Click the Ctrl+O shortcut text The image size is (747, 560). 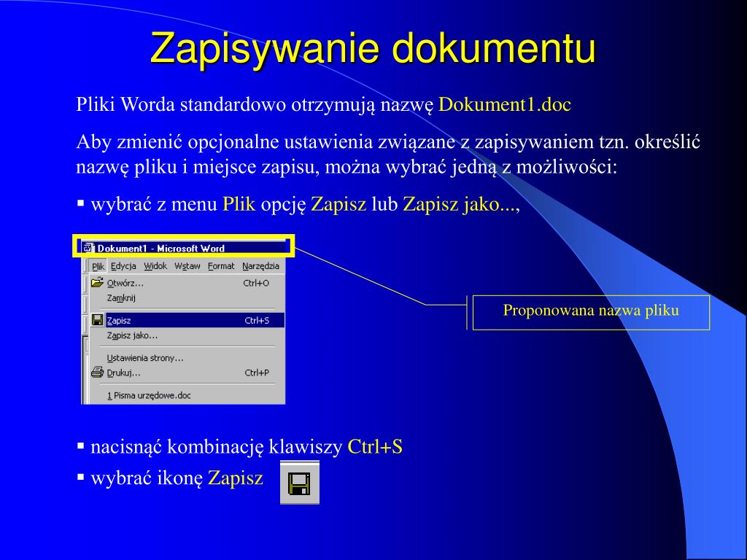[x=256, y=283]
